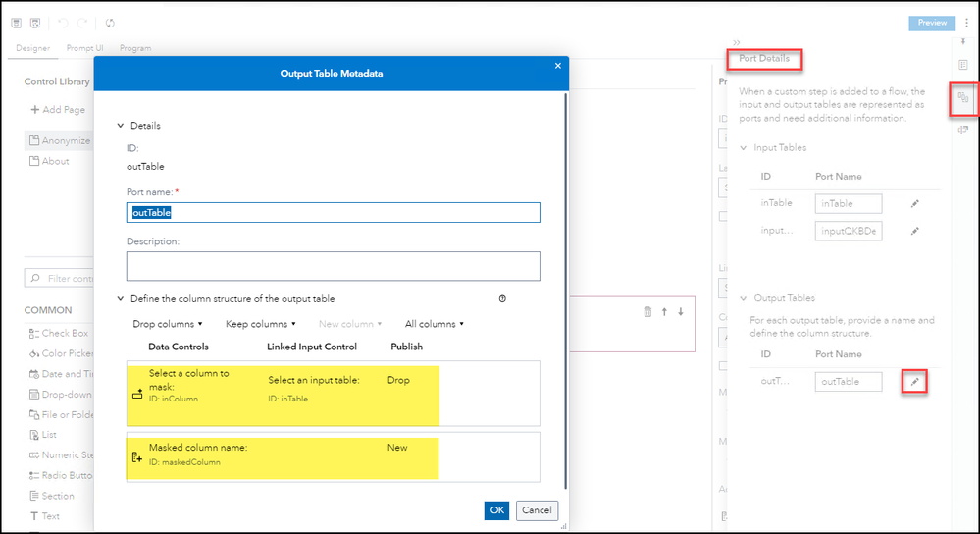Click the OK button

(x=497, y=510)
